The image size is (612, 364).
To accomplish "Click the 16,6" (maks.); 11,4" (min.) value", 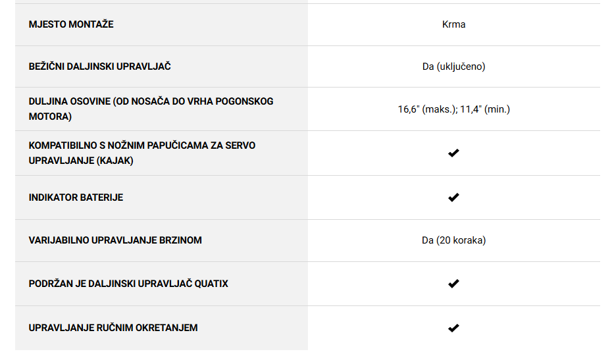I will click(453, 109).
